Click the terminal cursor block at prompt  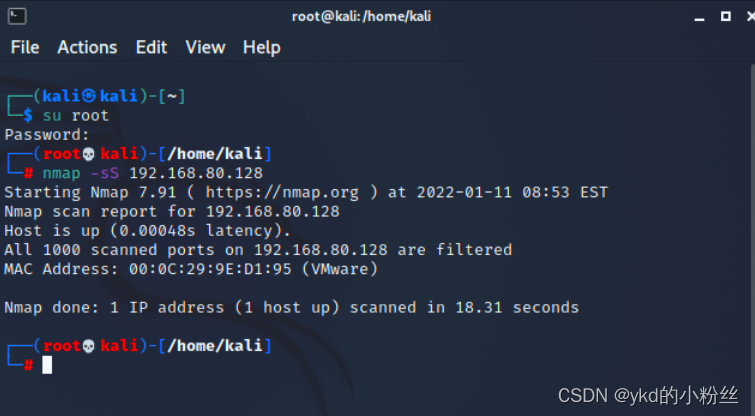tap(47, 365)
